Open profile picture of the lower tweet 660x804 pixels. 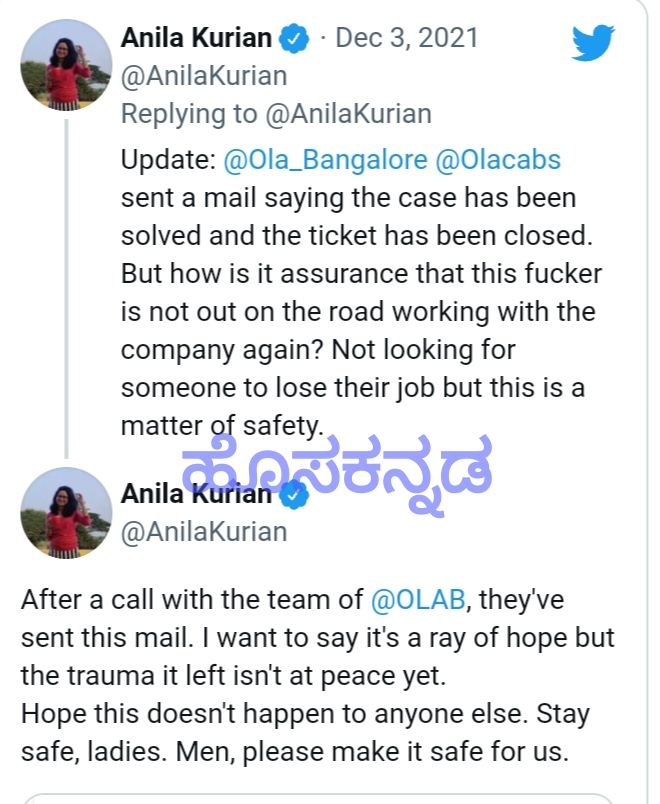[66, 512]
